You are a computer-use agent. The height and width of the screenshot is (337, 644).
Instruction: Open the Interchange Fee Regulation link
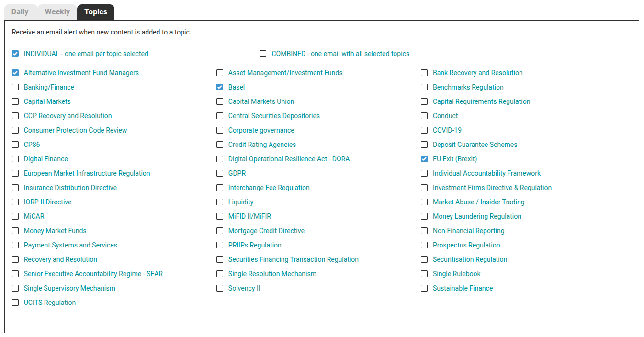tap(269, 188)
